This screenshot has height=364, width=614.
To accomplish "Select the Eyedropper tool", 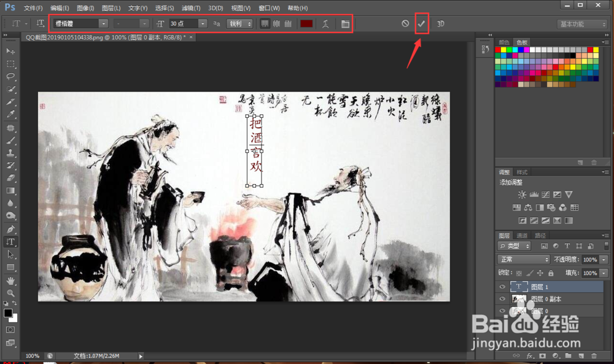I will [x=10, y=114].
